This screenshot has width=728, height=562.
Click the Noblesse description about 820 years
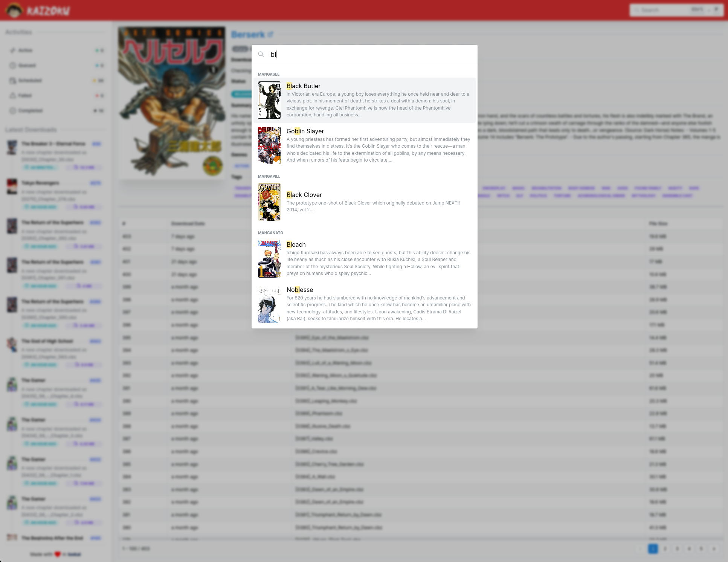click(x=378, y=308)
